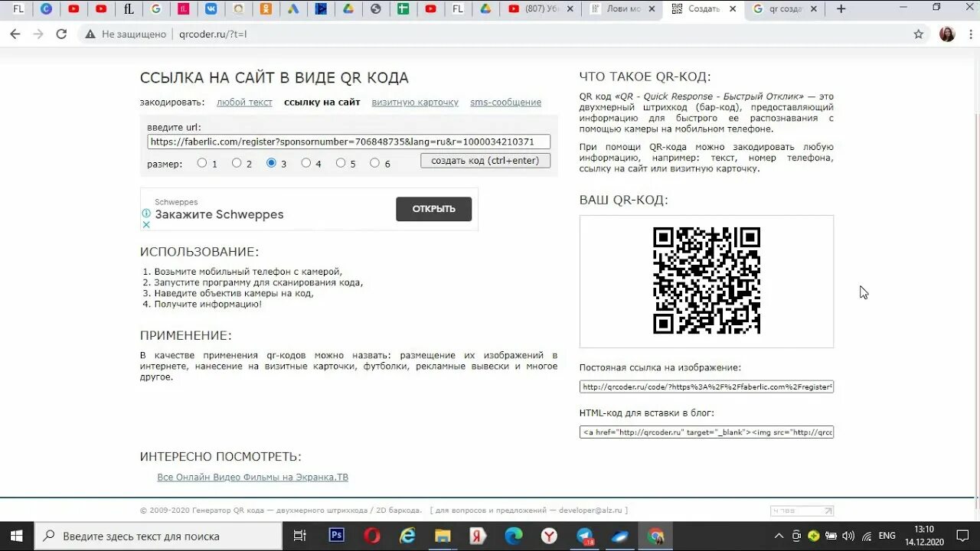Screen dimensions: 980x551
Task: Open Wi-Fi network settings in tray
Action: [x=866, y=536]
